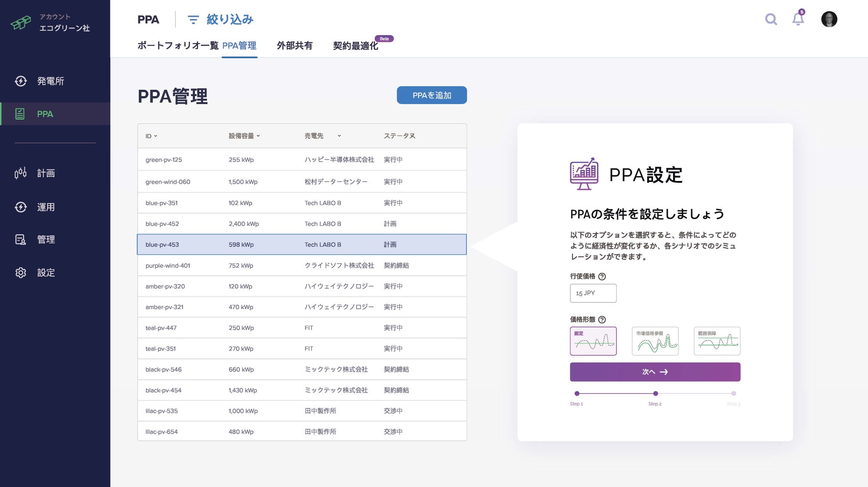Click the search magnifier icon
Viewport: 868px width, 487px height.
[771, 19]
